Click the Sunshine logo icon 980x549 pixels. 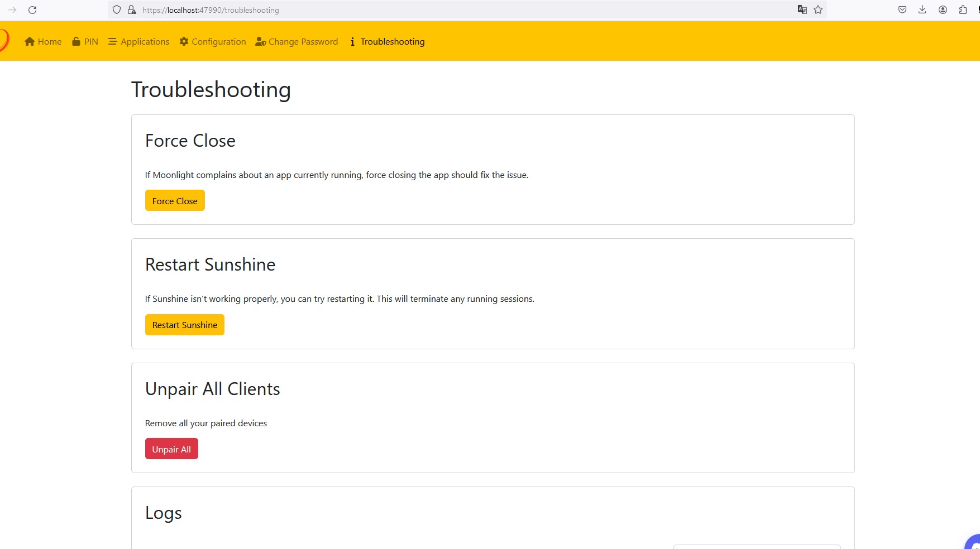click(3, 41)
